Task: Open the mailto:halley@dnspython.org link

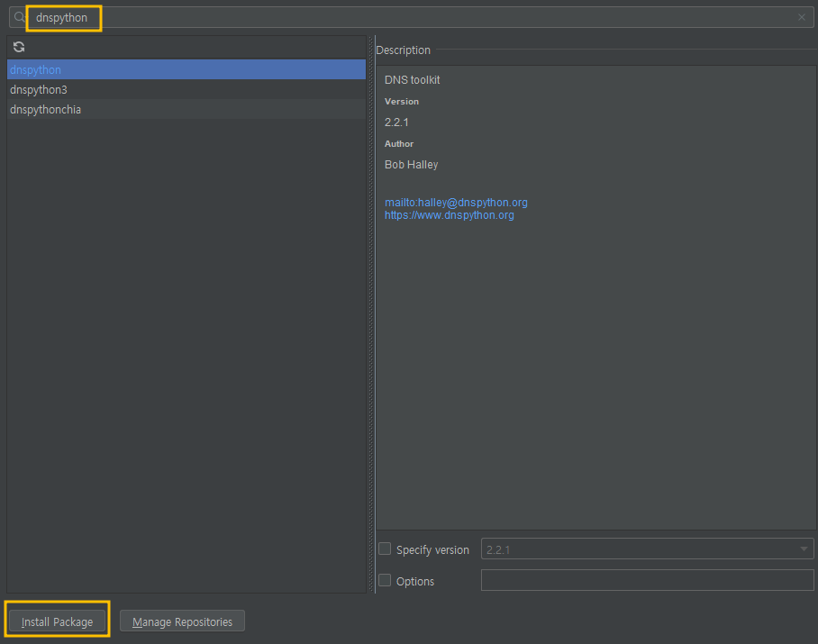Action: click(456, 203)
